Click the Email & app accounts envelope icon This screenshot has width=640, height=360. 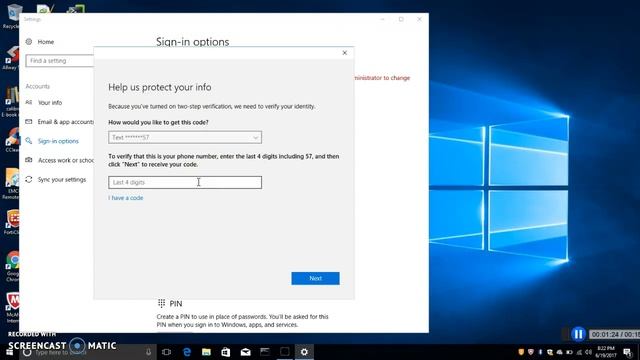[x=29, y=122]
